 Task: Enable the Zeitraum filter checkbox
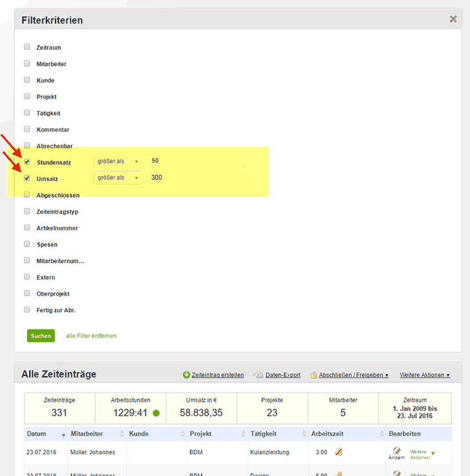pyautogui.click(x=27, y=47)
